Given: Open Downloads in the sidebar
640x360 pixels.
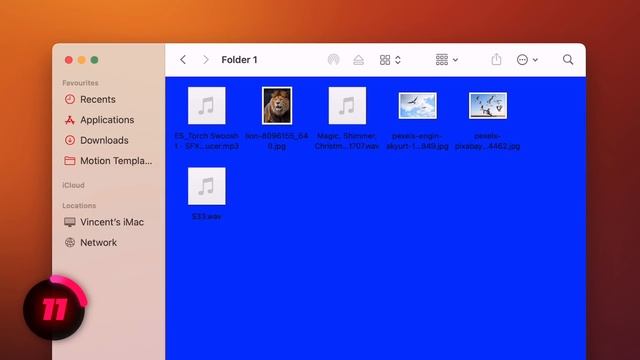Looking at the screenshot, I should [104, 140].
